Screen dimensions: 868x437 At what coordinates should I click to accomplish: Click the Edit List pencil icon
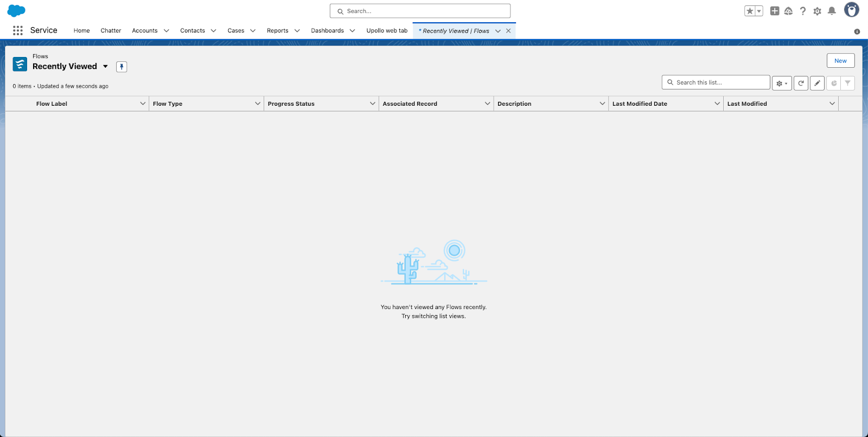(x=817, y=83)
